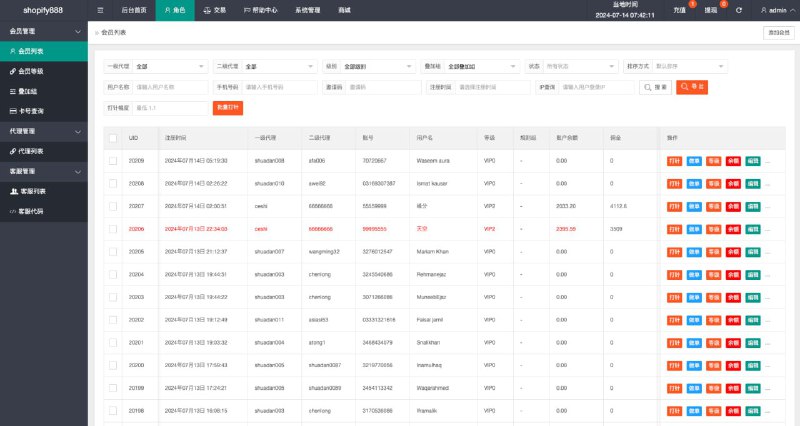Click first-level agent 'shuadan008' in UID 20209 row
Screen dimensions: 800x426
(x=269, y=161)
